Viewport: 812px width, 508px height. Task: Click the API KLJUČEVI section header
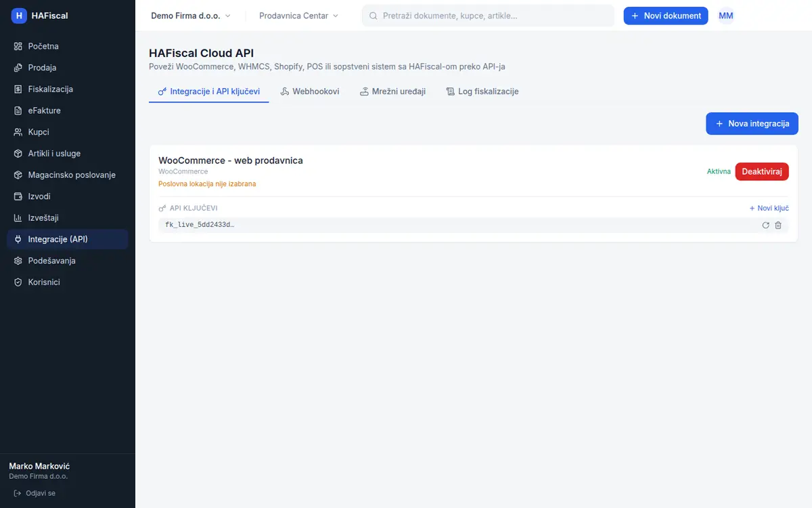(188, 209)
